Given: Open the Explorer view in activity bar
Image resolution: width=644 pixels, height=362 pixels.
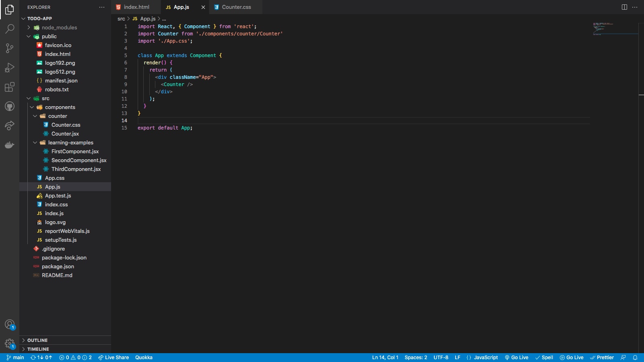Looking at the screenshot, I should coord(10,9).
